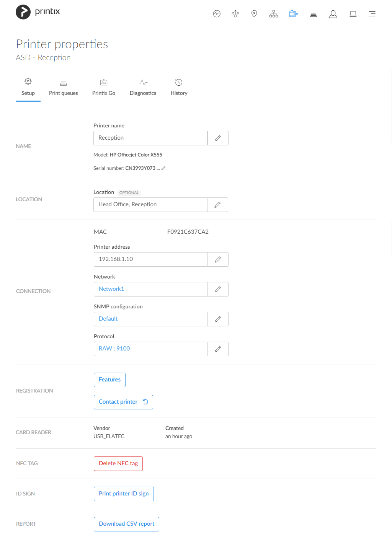Edit printer name with pencil icon

tap(218, 138)
